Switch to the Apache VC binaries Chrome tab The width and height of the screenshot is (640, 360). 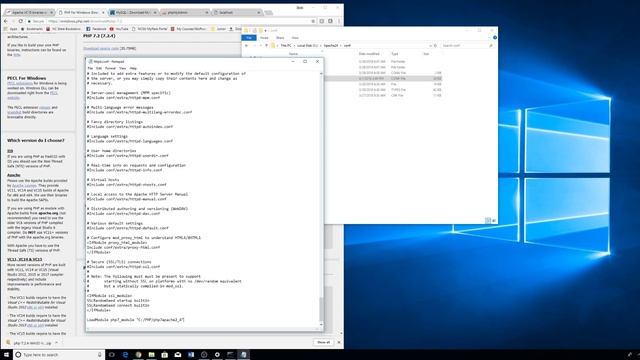(x=29, y=13)
